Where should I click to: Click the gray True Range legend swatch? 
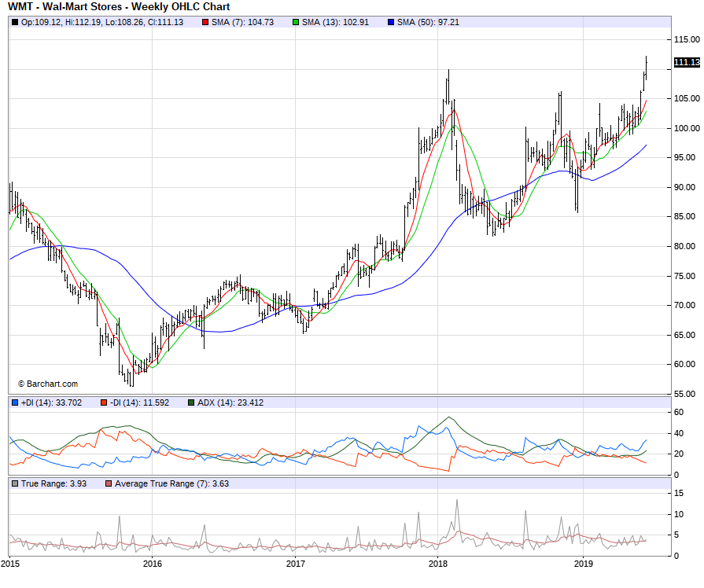point(15,483)
